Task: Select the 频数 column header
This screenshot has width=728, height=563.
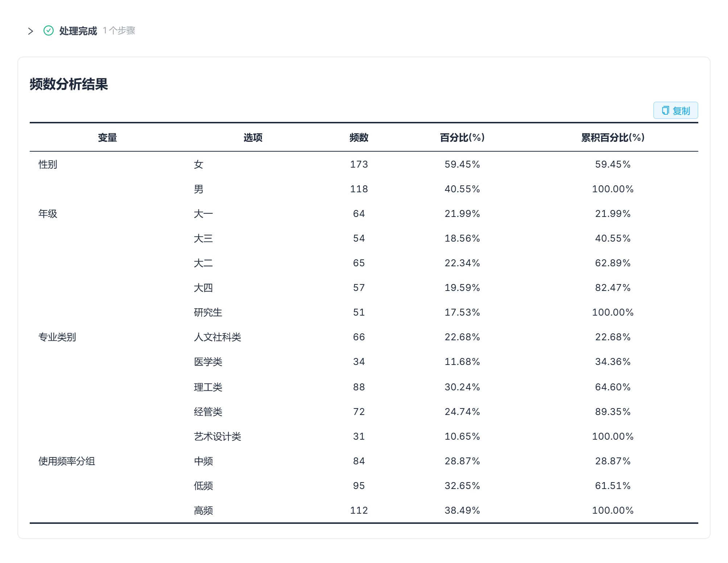Action: point(359,137)
